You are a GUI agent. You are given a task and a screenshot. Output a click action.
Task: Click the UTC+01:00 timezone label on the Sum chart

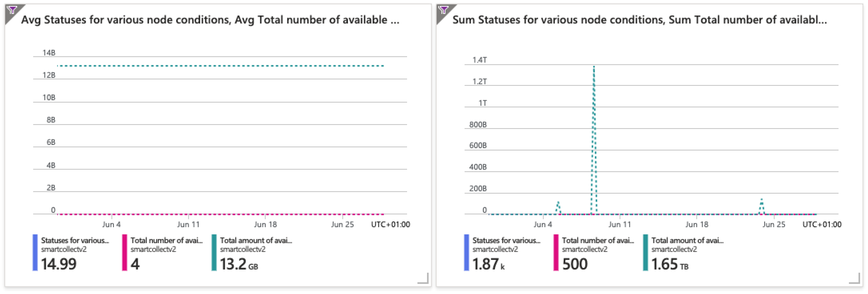point(821,225)
